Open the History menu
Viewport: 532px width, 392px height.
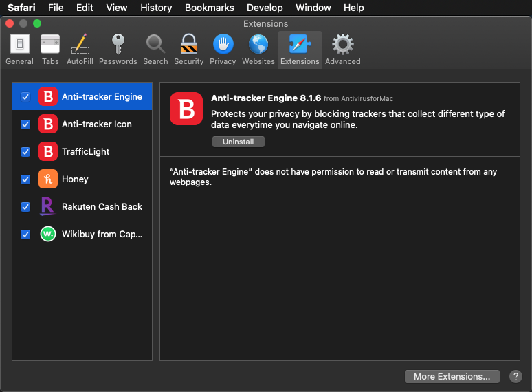click(156, 8)
